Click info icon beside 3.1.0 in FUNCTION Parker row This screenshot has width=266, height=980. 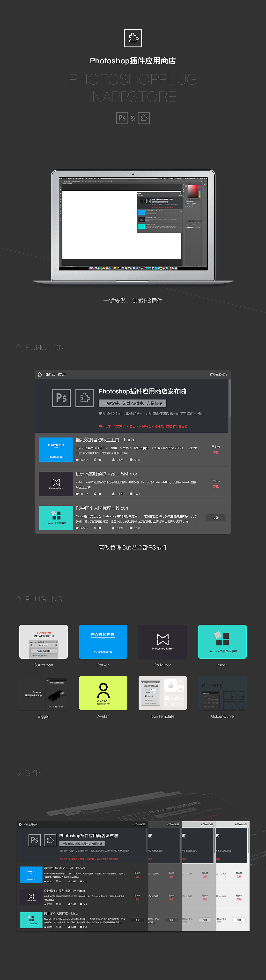click(131, 460)
